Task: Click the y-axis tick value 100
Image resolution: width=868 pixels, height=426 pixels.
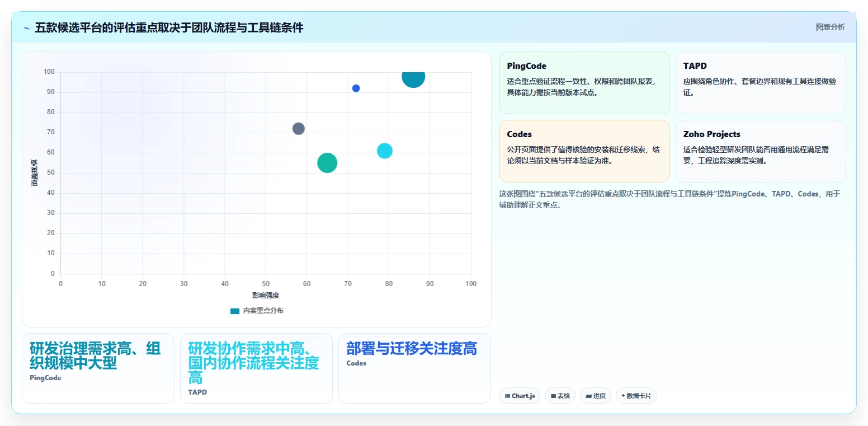Action: [x=49, y=72]
